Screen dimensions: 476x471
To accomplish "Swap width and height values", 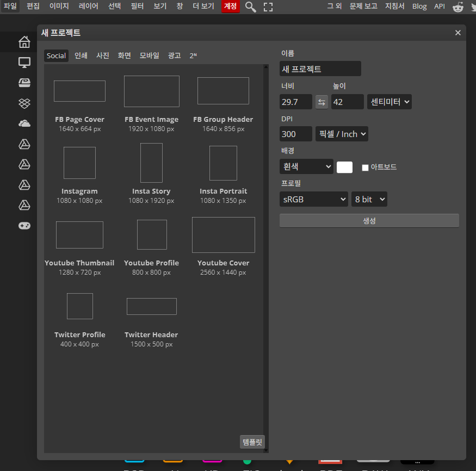I will [x=322, y=102].
